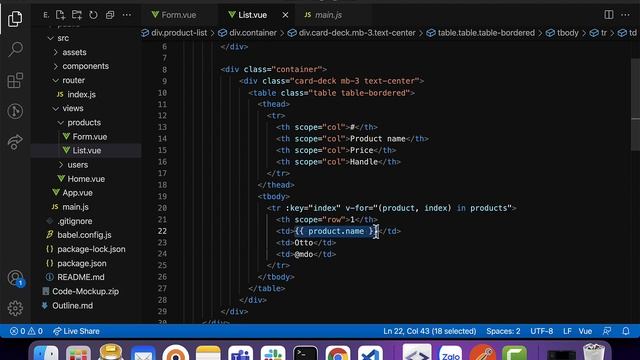
Task: Collapse all folders in explorer
Action: click(x=110, y=15)
